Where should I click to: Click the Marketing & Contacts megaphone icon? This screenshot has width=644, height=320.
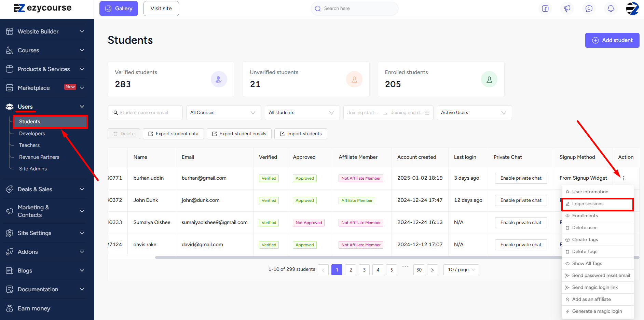click(10, 211)
